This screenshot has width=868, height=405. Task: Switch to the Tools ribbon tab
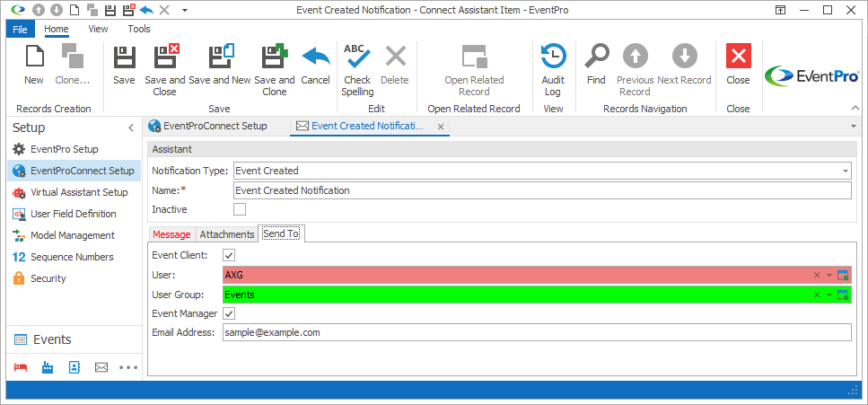[139, 29]
